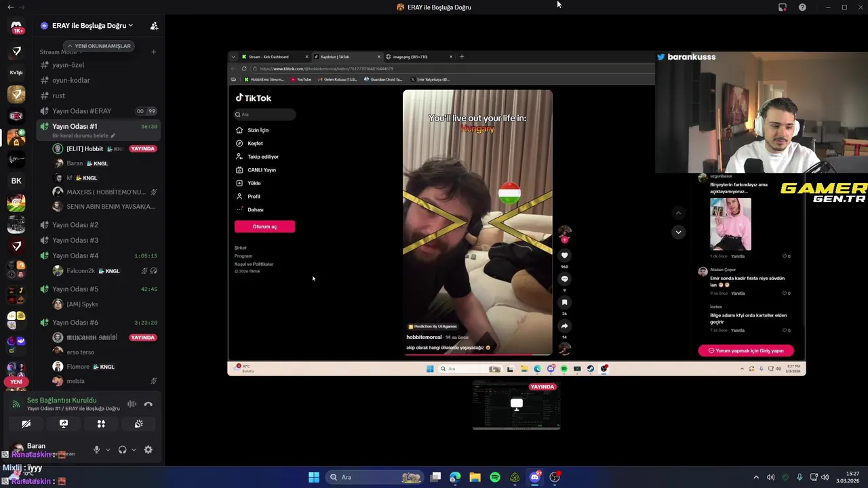
Task: Disconnect from voice with the hang-up icon
Action: [149, 404]
